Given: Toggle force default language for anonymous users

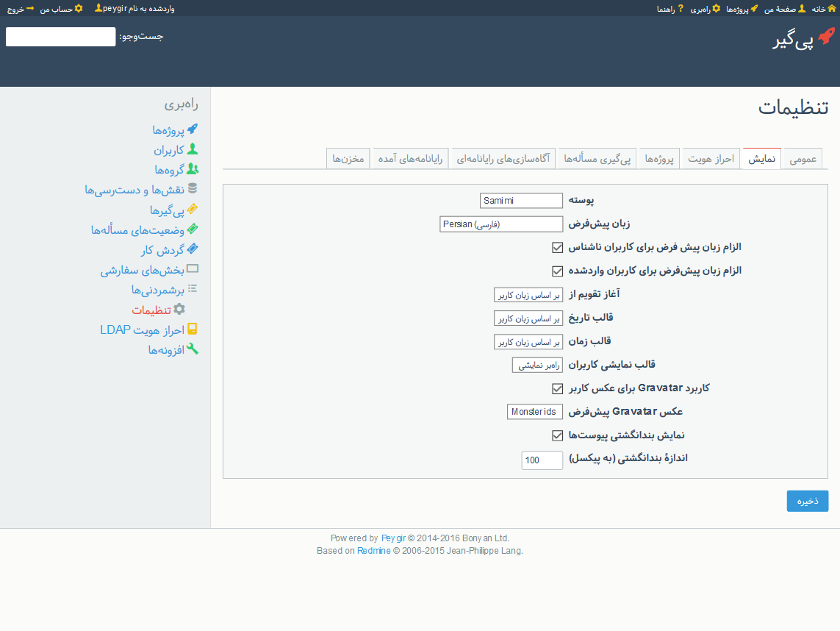Looking at the screenshot, I should [x=557, y=247].
